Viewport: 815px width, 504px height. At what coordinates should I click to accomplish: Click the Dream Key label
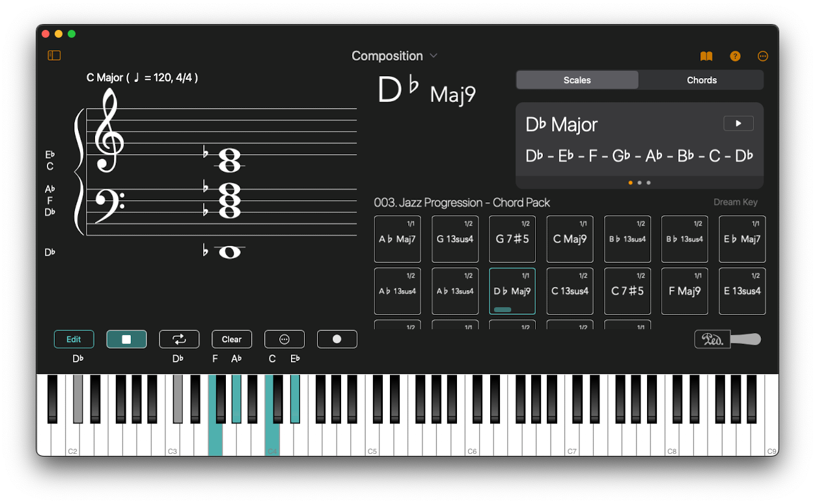coord(736,202)
